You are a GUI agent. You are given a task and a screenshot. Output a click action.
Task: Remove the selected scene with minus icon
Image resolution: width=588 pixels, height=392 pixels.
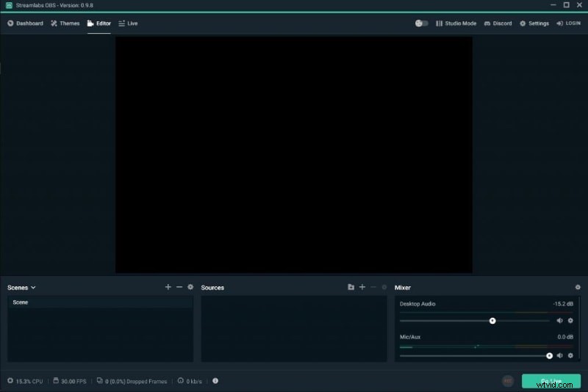tap(179, 287)
